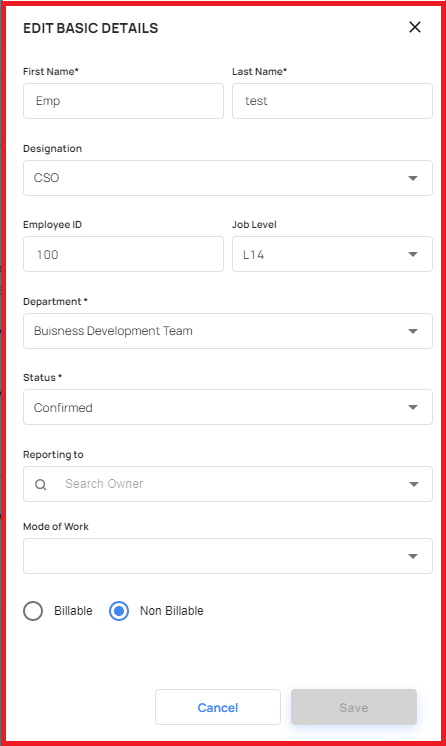Click the Reporting to label
The width and height of the screenshot is (446, 746).
53,455
